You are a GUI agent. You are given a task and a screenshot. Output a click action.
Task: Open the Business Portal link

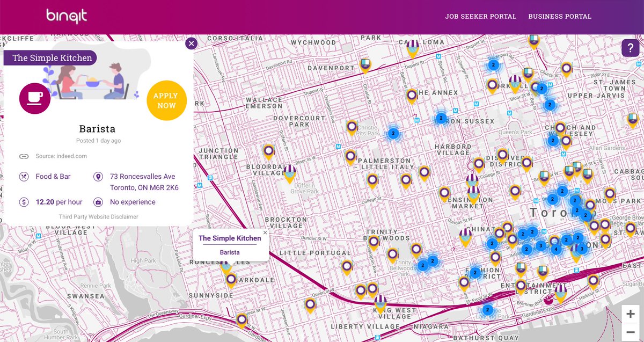tap(560, 16)
